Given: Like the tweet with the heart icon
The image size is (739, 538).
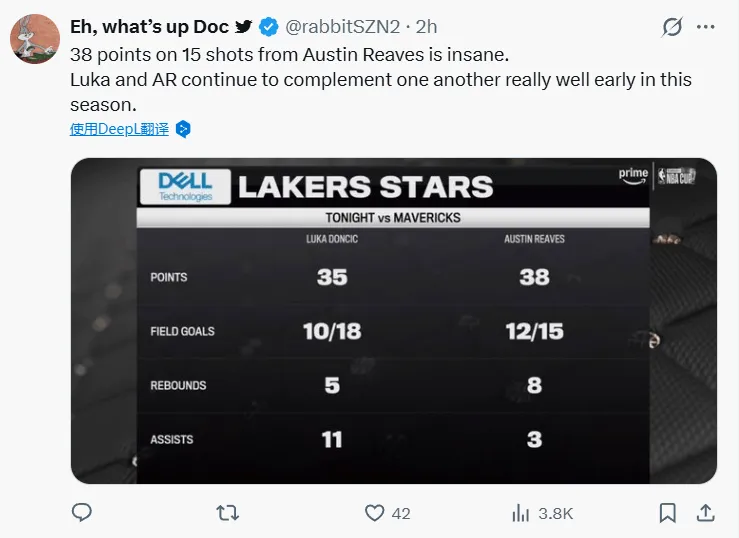Looking at the screenshot, I should (374, 513).
